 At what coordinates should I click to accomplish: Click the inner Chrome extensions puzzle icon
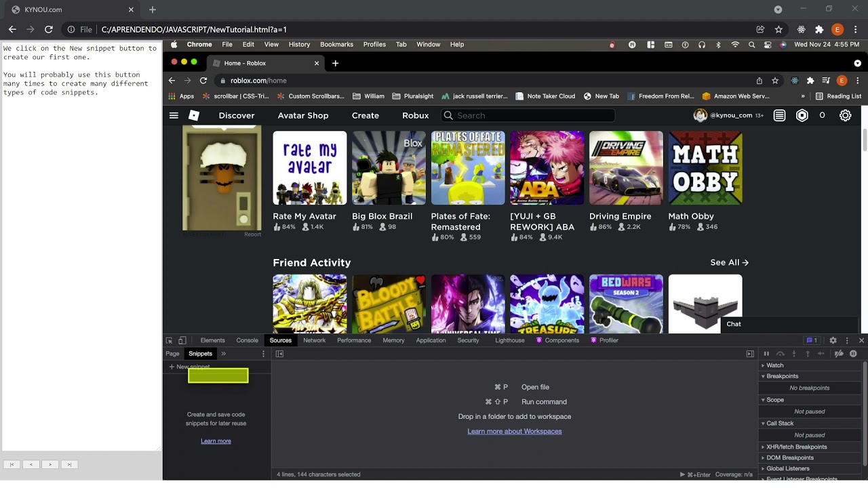(x=810, y=80)
